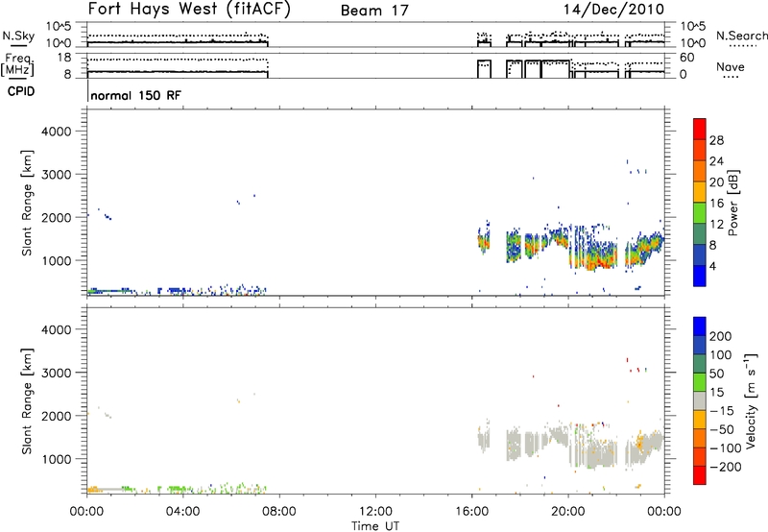Screen dimensions: 768x532
Task: Click the 'Fort Hays West (fitACF)' title
Action: (x=189, y=10)
